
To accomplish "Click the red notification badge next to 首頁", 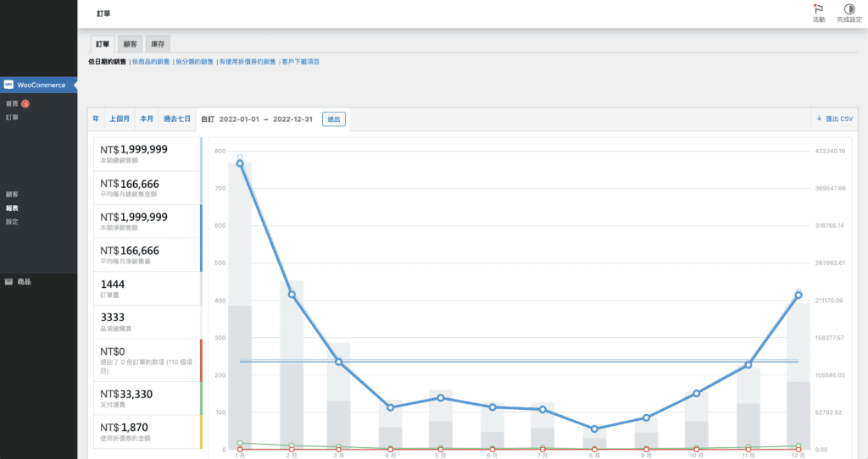I will 25,103.
